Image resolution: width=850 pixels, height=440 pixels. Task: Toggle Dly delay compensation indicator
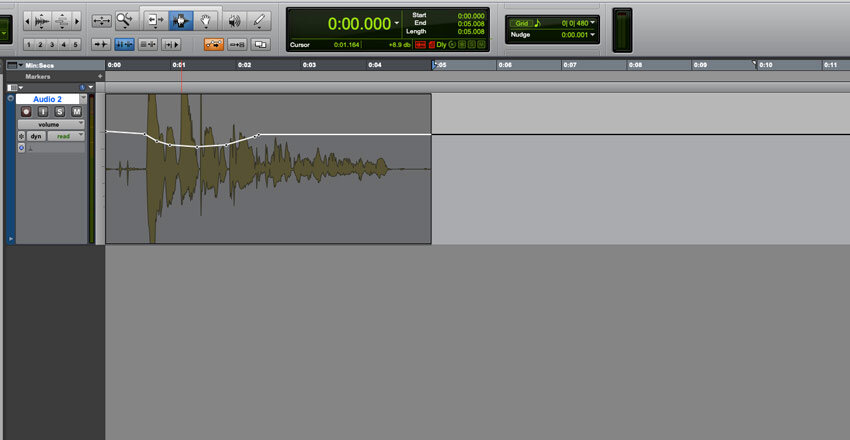pos(441,44)
